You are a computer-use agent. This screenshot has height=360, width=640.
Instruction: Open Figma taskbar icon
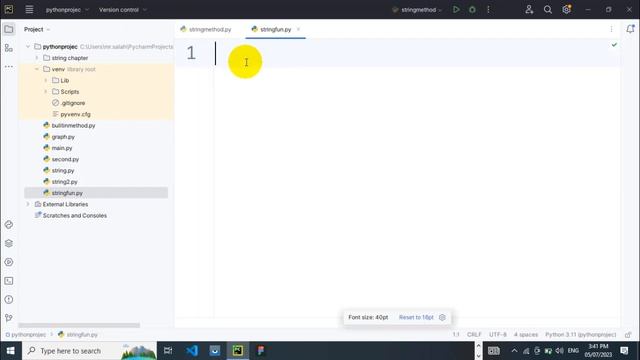[261, 351]
